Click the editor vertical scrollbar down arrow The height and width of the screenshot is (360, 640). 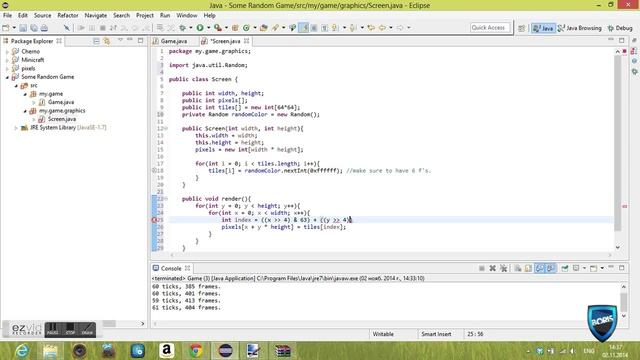tap(618, 247)
